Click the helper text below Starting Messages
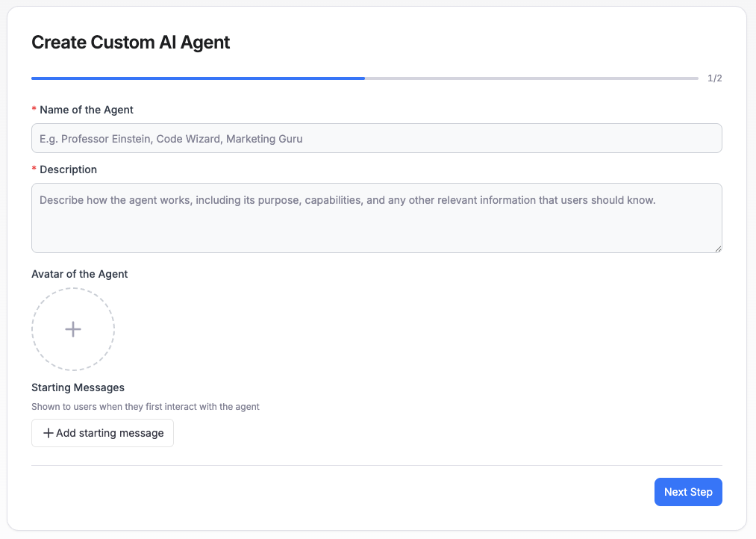 click(145, 406)
